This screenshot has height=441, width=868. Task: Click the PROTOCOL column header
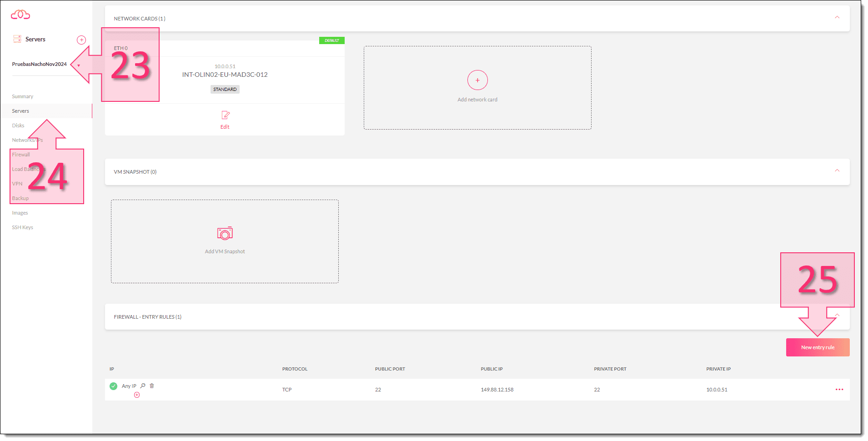295,369
